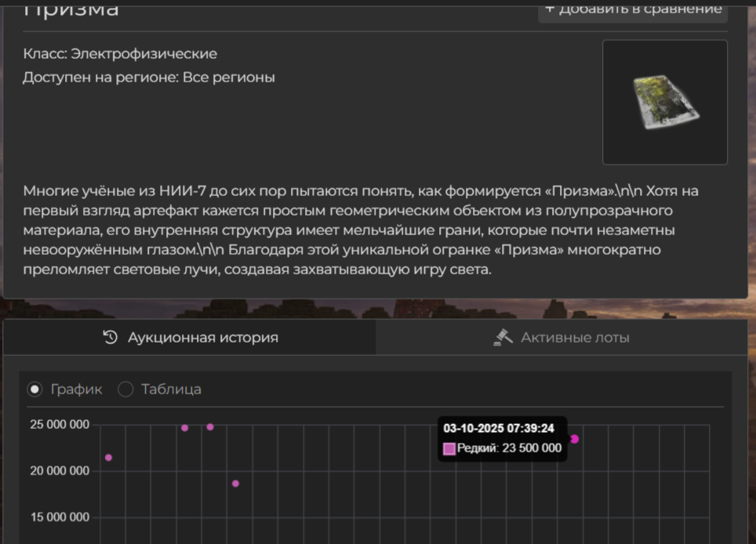Screen dimensions: 756x544
Task: Click the clock history icon on the auction tab
Action: (111, 338)
